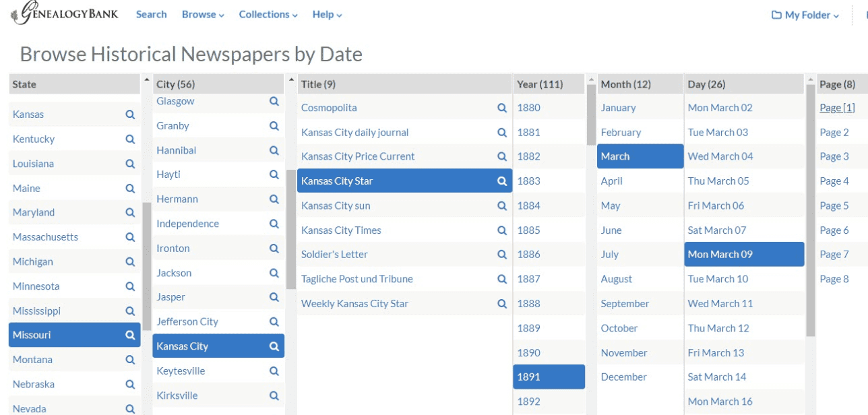Select the state Mississippi

pos(36,311)
